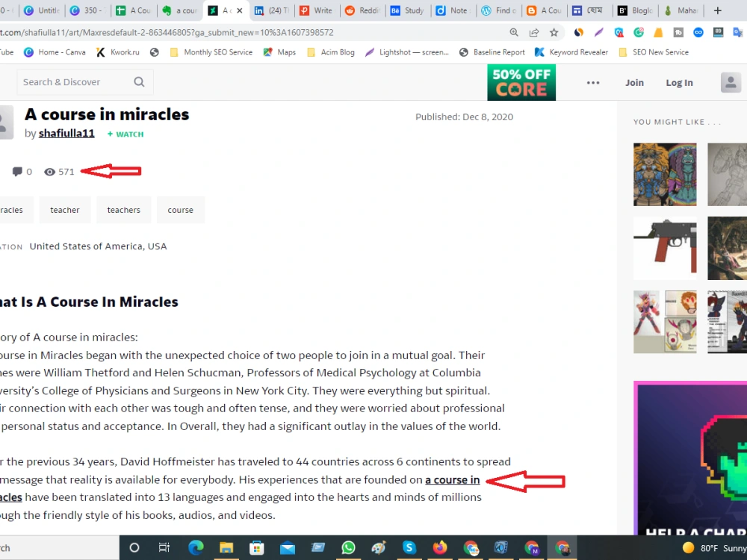Switch to the 'Find' WordPress tab
Image resolution: width=747 pixels, height=560 pixels.
(500, 10)
